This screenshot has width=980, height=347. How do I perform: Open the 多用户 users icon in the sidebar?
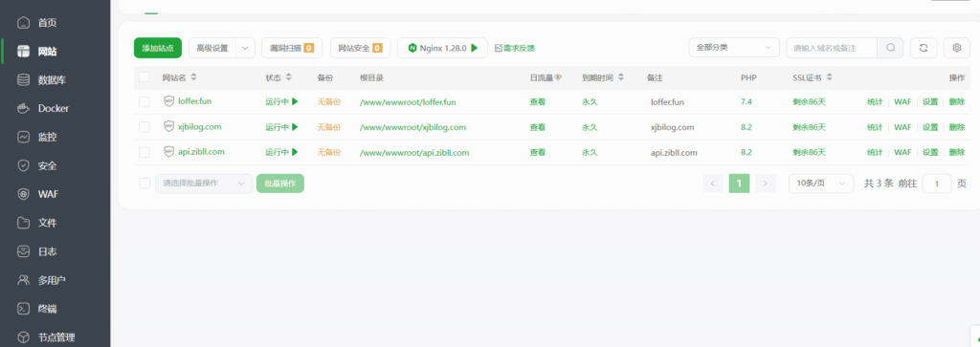tap(24, 280)
